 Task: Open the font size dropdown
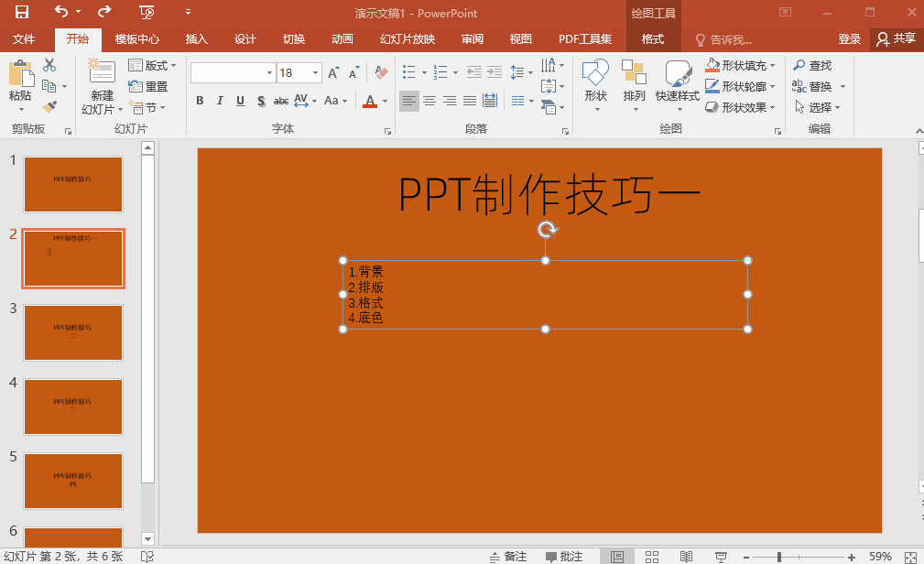(x=314, y=71)
